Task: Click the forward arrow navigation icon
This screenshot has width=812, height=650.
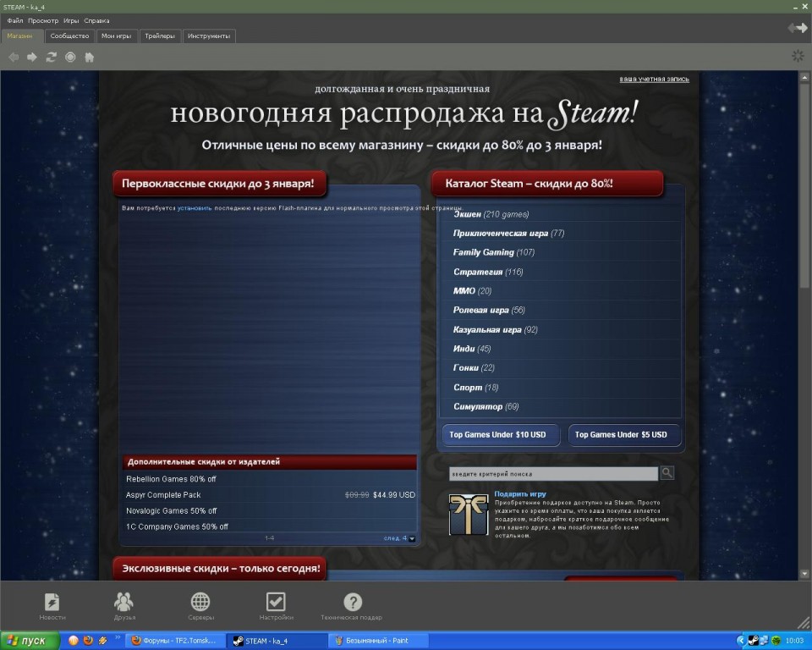Action: pyautogui.click(x=32, y=57)
